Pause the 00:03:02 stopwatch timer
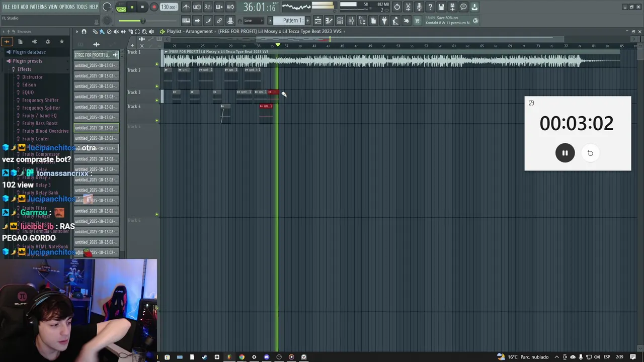Viewport: 644px width, 362px height. pyautogui.click(x=565, y=153)
